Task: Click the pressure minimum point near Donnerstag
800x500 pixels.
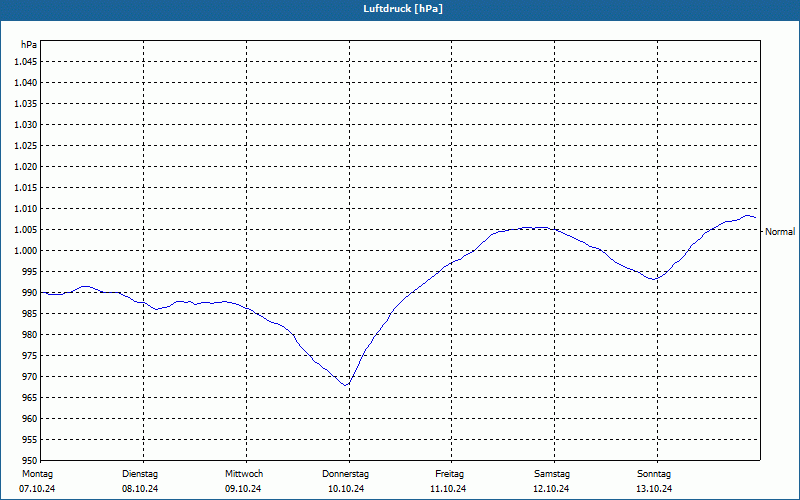Action: pyautogui.click(x=346, y=385)
